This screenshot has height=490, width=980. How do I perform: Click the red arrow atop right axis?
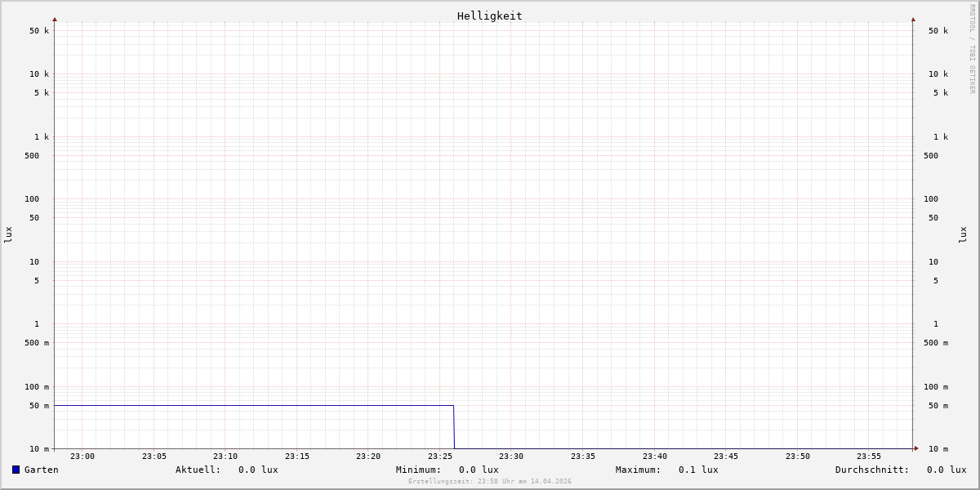[x=913, y=19]
